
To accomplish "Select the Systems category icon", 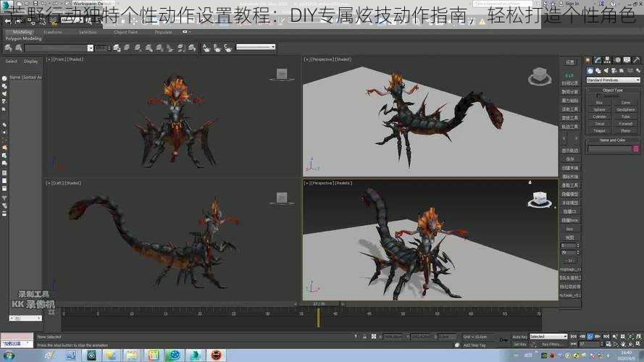I will coord(637,71).
